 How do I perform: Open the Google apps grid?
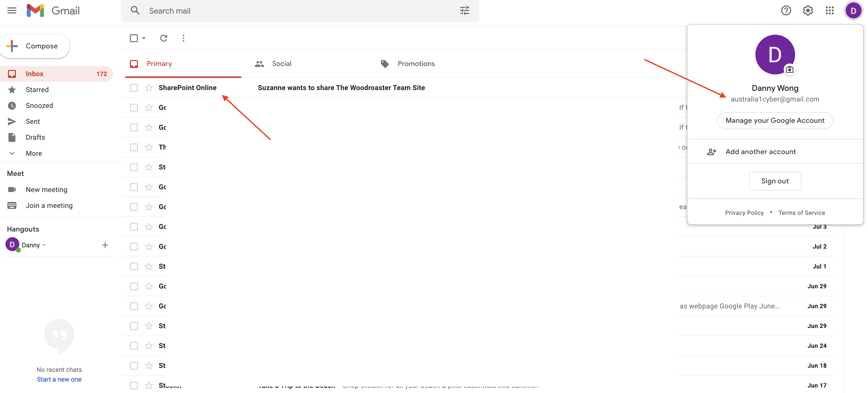click(830, 11)
